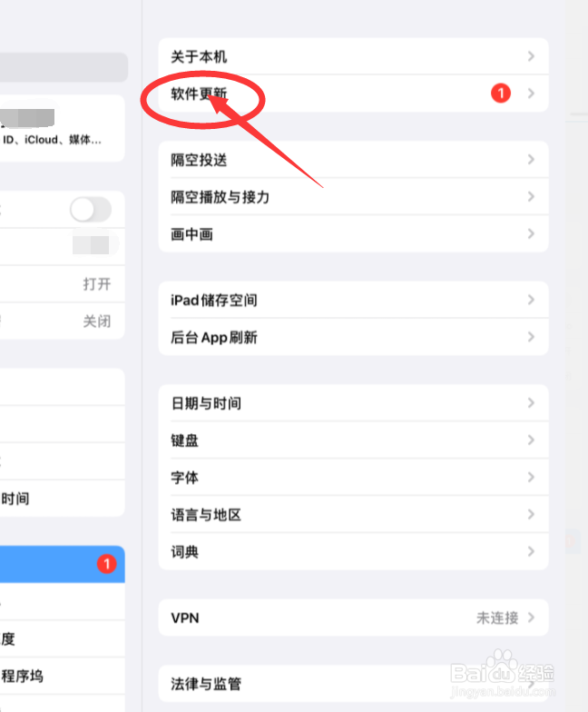Open 字体 settings row
588x712 pixels.
pos(354,478)
